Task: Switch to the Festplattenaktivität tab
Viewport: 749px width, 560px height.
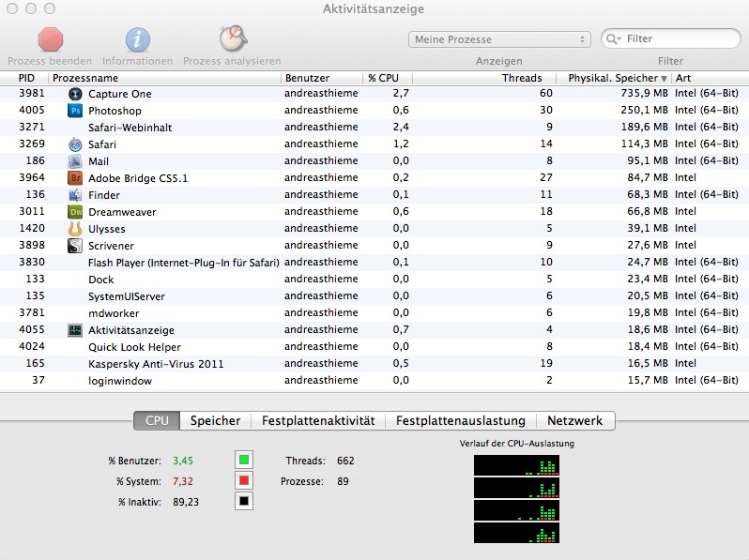Action: pyautogui.click(x=318, y=420)
